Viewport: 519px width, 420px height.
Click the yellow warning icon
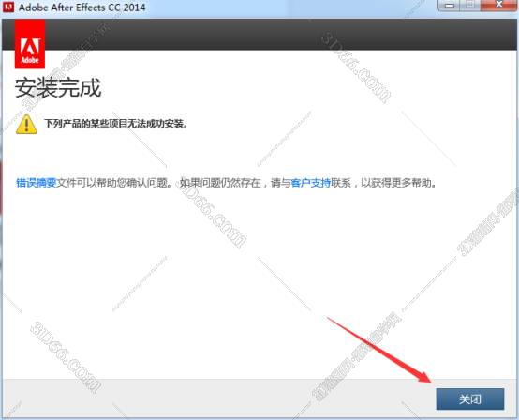click(x=26, y=124)
